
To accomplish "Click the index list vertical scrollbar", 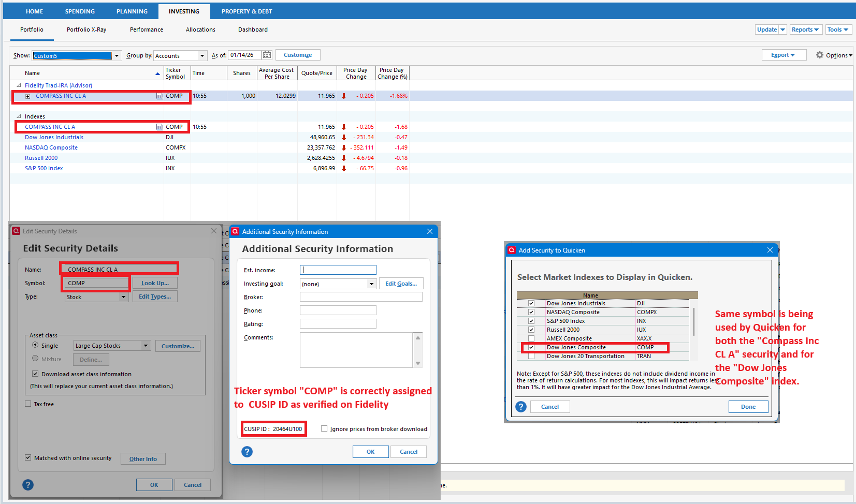I will 694,322.
